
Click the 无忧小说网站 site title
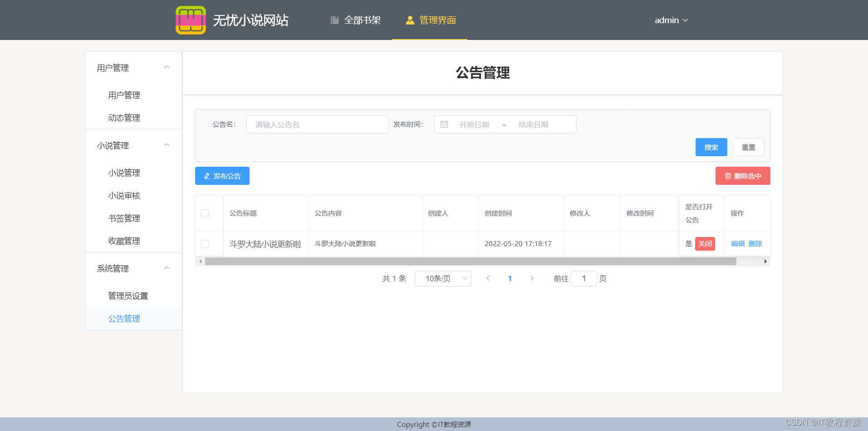click(250, 20)
